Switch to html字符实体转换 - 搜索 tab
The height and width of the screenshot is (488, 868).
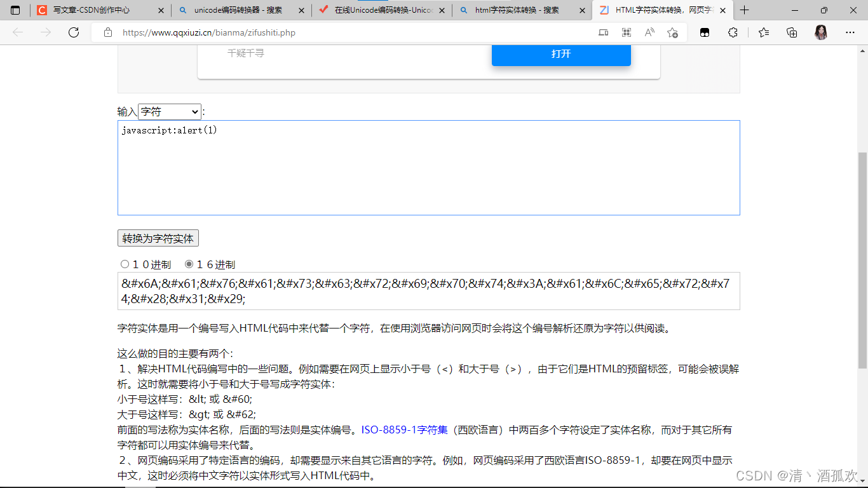coord(522,10)
